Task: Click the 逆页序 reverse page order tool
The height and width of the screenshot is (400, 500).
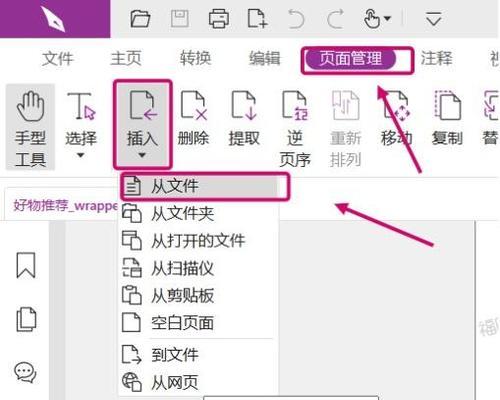Action: [295, 128]
